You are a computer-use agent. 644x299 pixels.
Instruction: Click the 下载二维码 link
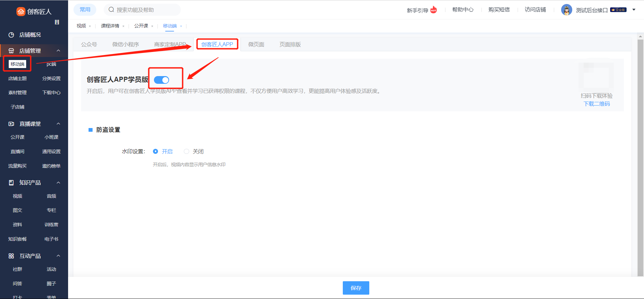tap(597, 104)
